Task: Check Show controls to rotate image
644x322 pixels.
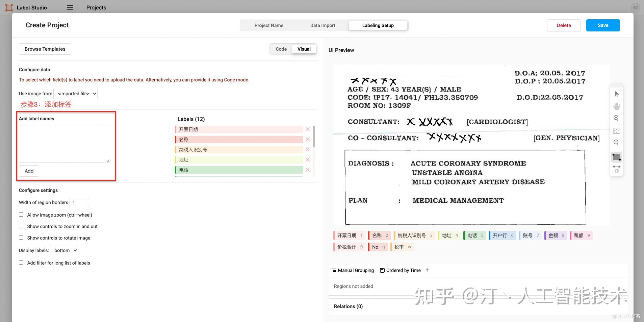Action: [x=21, y=237]
